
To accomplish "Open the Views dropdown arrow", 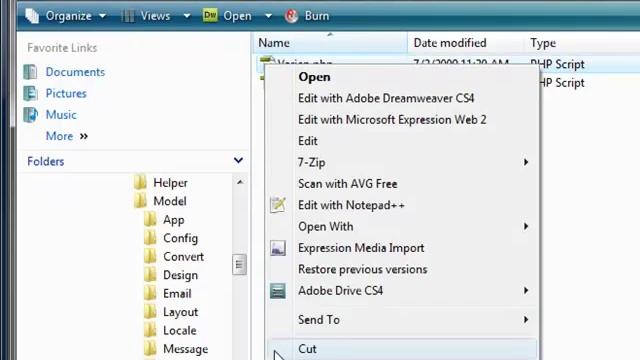I will point(187,16).
